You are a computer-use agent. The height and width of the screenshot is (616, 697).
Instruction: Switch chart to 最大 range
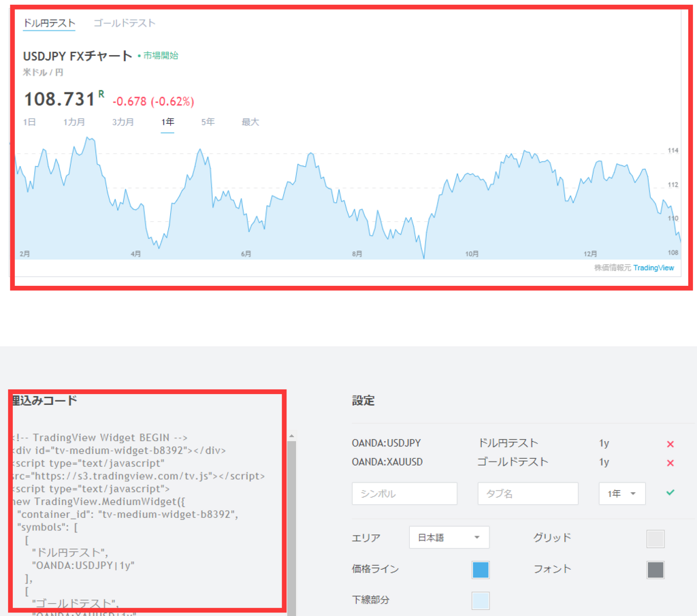click(x=250, y=122)
